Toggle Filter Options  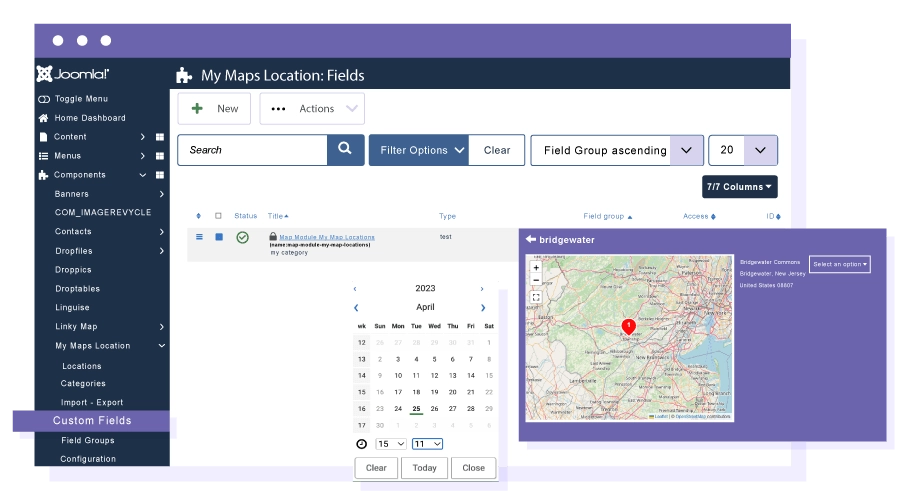click(418, 150)
